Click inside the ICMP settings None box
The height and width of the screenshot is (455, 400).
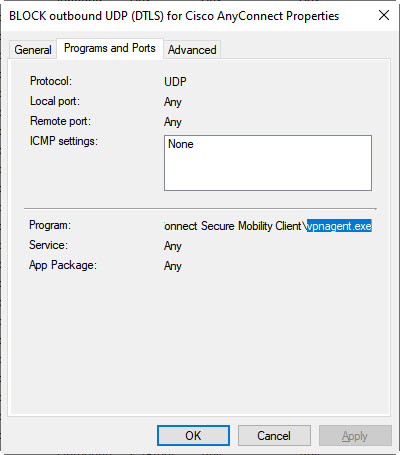click(x=268, y=163)
